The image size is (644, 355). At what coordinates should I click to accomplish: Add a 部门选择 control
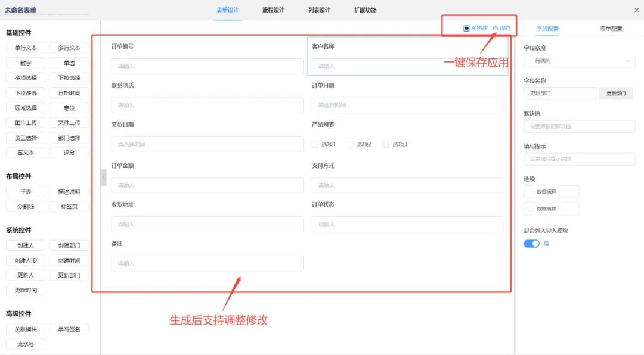coord(69,138)
